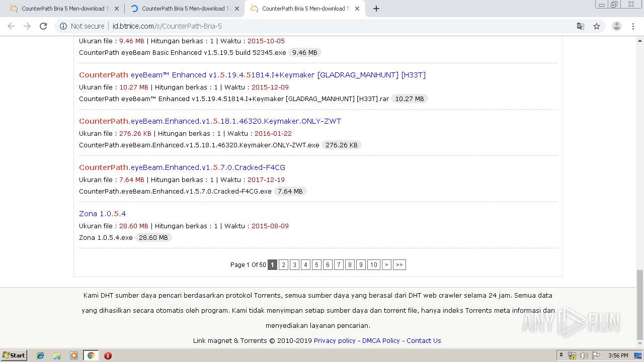Open the DMCA Policy link
The width and height of the screenshot is (644, 362).
381,340
